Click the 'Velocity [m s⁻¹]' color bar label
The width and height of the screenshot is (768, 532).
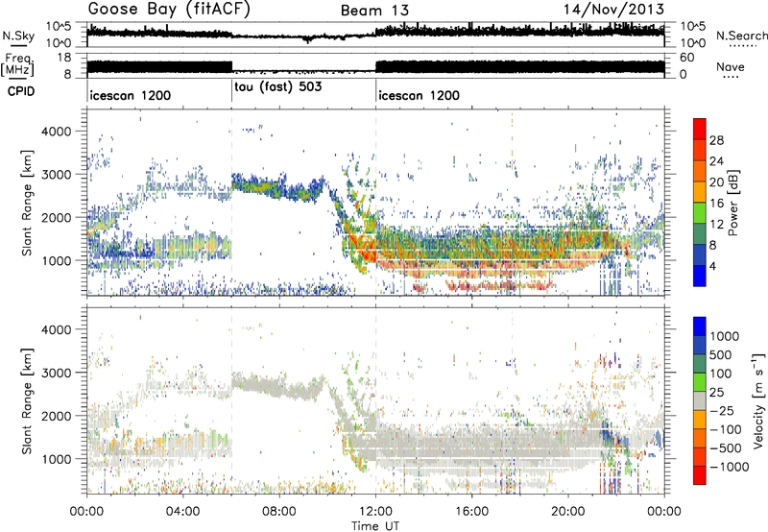pyautogui.click(x=758, y=400)
